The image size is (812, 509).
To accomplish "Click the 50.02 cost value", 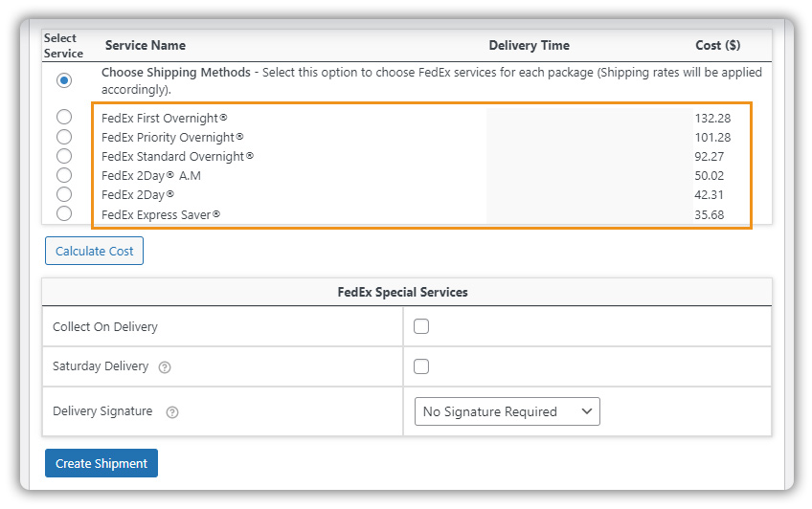I will coord(710,176).
